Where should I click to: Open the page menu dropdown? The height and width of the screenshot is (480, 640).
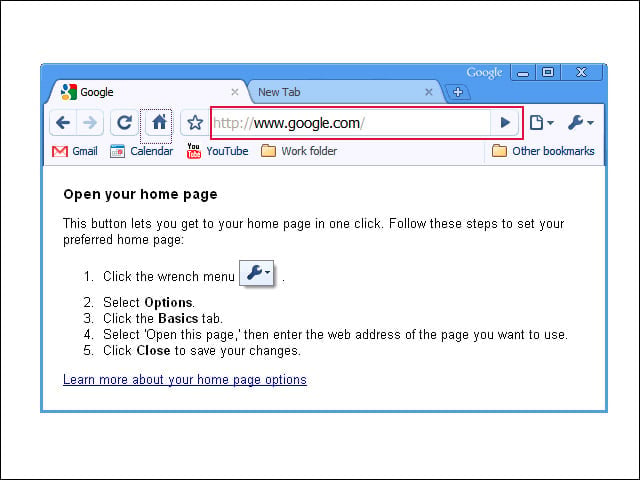[x=541, y=122]
